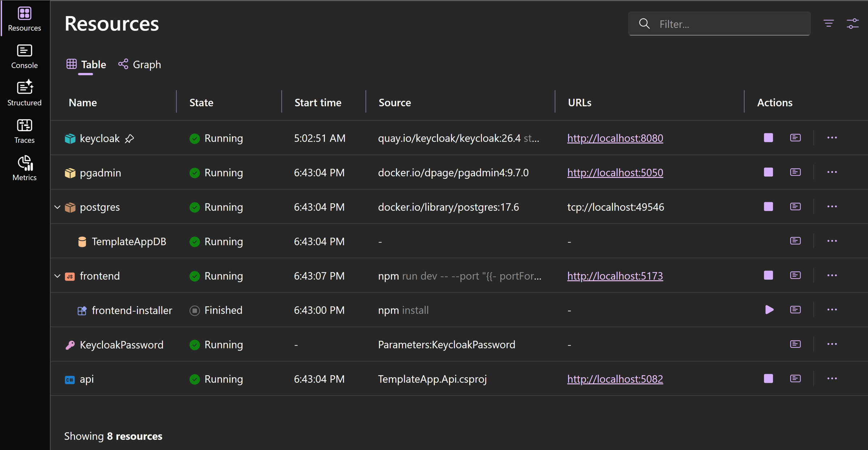Viewport: 868px width, 450px height.
Task: Click the pin icon next to keycloak
Action: (x=129, y=138)
